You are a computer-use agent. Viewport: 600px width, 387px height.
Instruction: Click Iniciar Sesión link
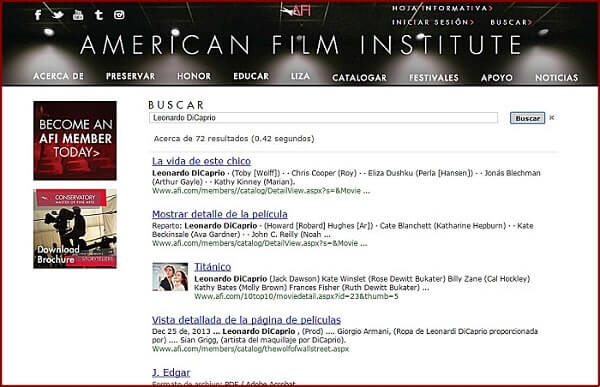(433, 22)
